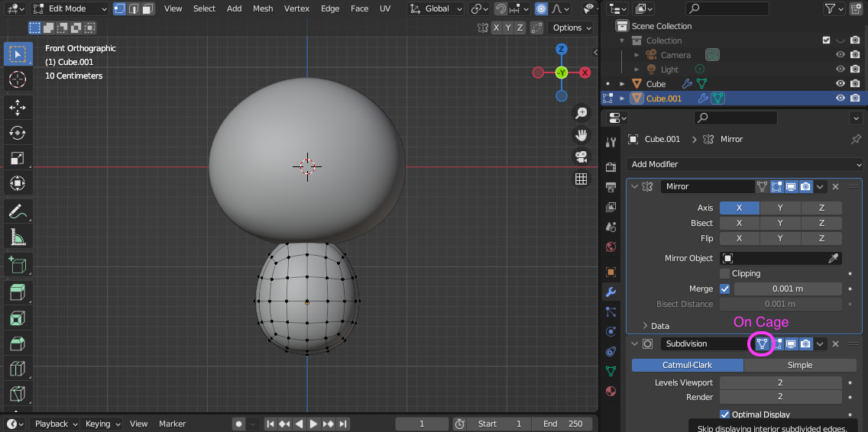Screen dimensions: 868x432
Task: Enable Y axis for Mirror modifier
Action: pyautogui.click(x=780, y=208)
